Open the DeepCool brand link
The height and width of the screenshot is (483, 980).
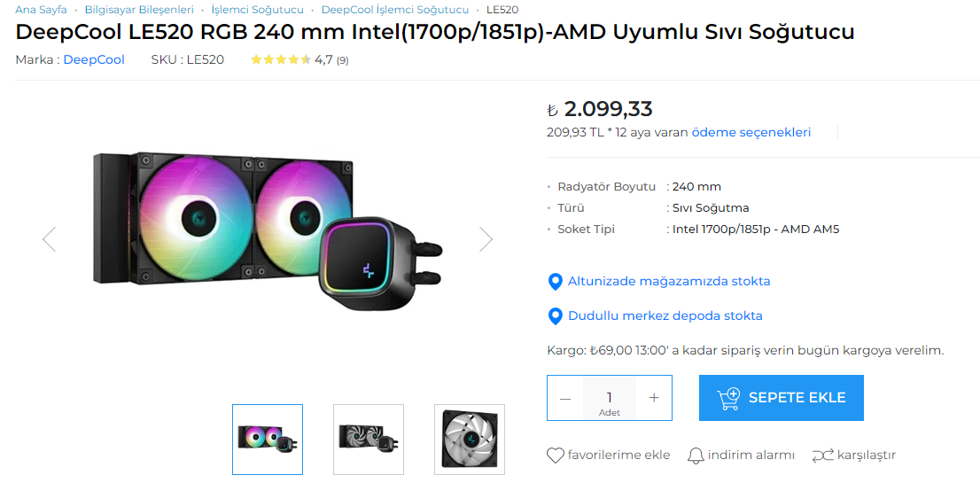[94, 59]
